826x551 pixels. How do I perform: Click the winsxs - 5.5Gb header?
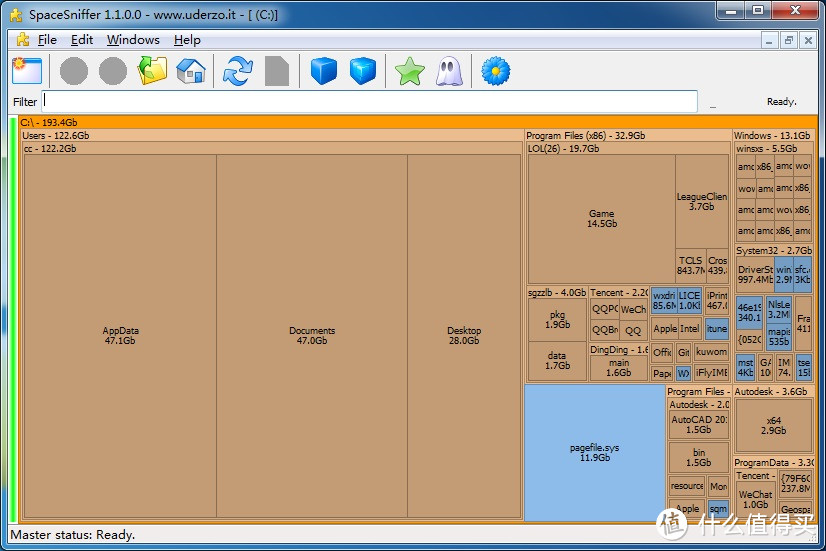tap(773, 149)
